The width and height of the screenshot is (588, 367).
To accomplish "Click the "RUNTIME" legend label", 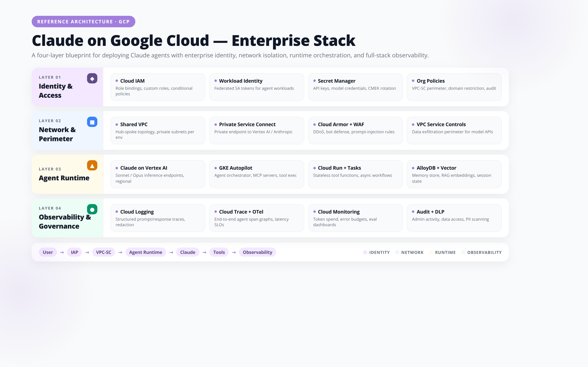I will 445,253.
